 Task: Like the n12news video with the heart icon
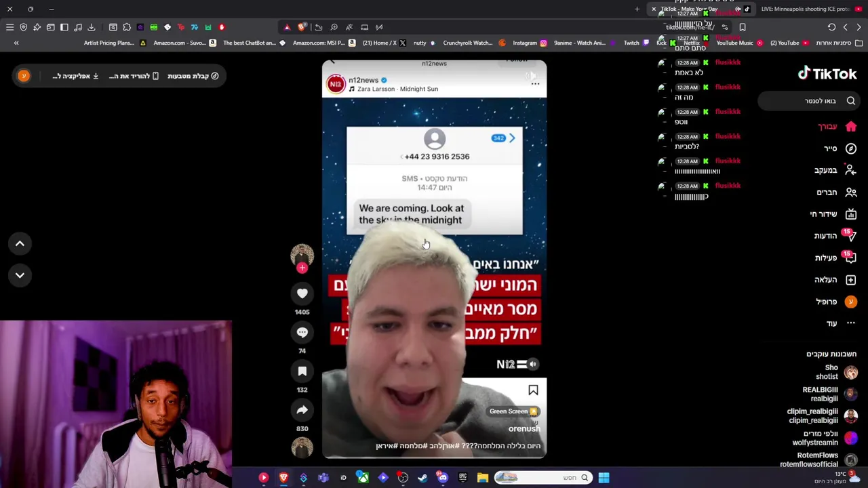coord(302,293)
